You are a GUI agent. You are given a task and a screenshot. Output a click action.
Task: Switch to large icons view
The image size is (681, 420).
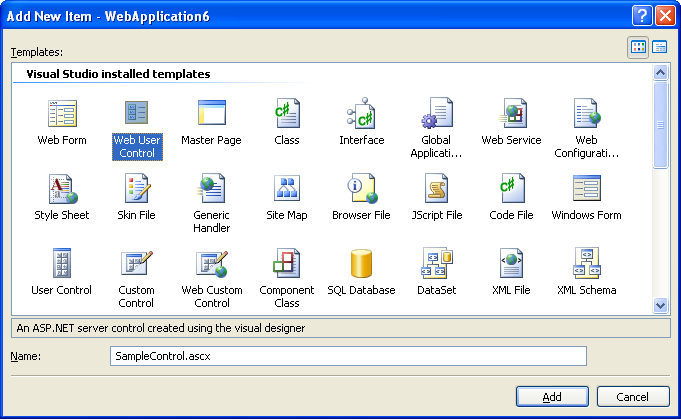click(x=638, y=47)
